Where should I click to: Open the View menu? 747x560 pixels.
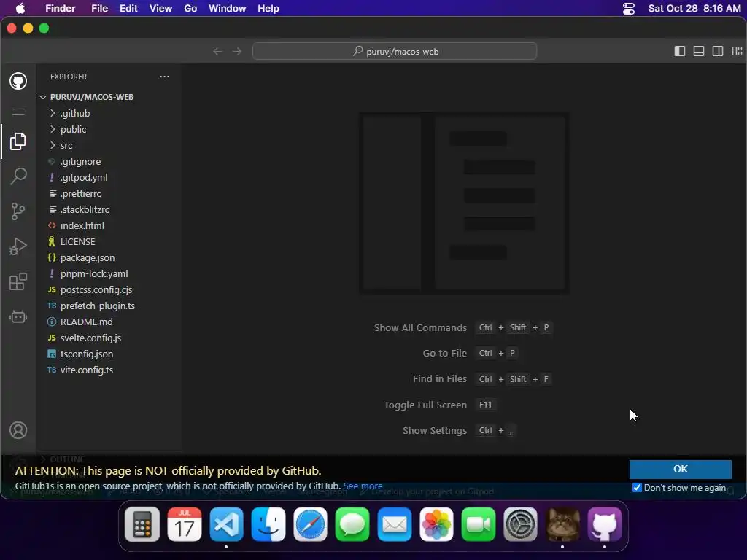click(160, 8)
